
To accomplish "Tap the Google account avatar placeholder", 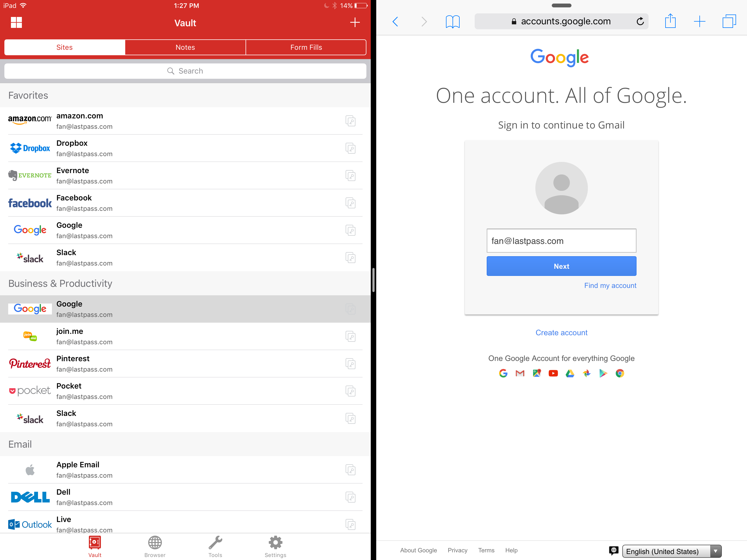I will tap(561, 188).
